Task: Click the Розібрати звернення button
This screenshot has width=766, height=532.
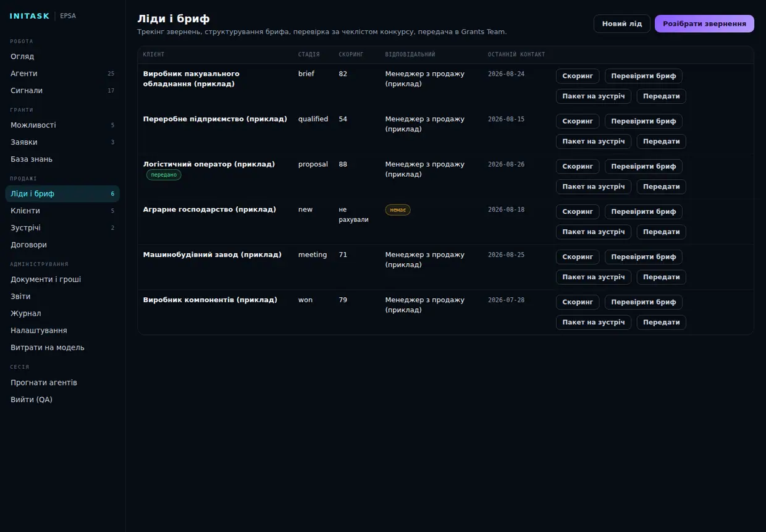Action: tap(704, 23)
